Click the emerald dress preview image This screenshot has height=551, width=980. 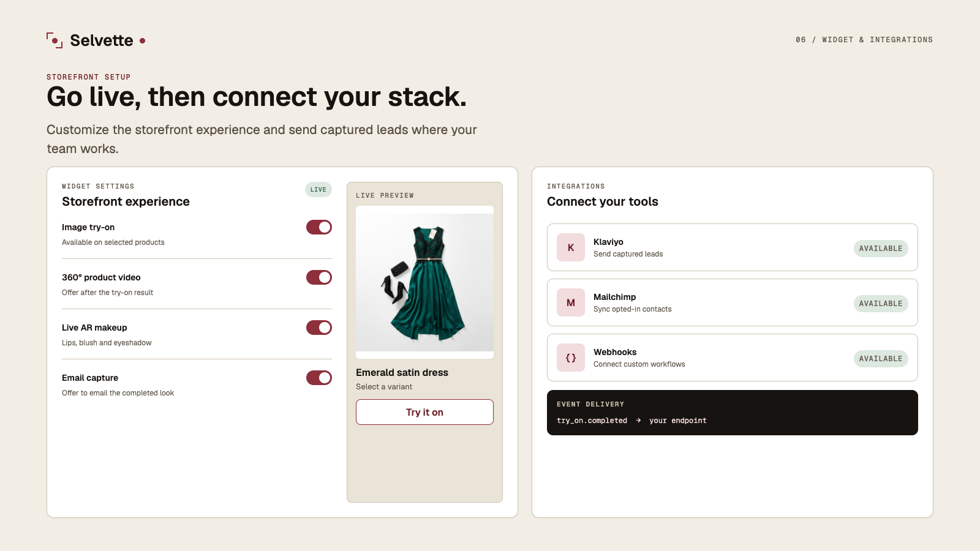click(x=424, y=282)
